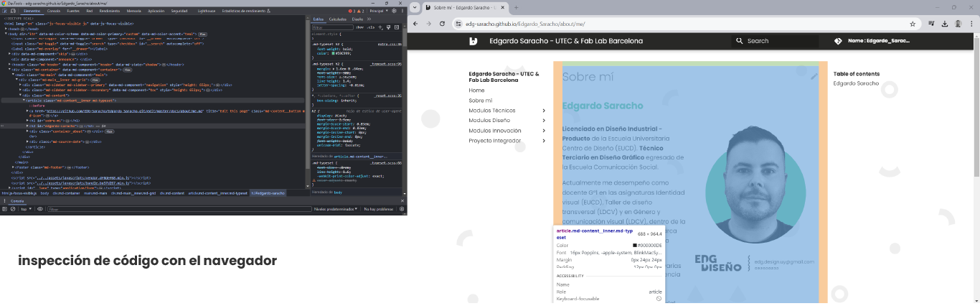The height and width of the screenshot is (306, 980).
Task: Select body in the DOM breadcrumb
Action: coord(44,193)
